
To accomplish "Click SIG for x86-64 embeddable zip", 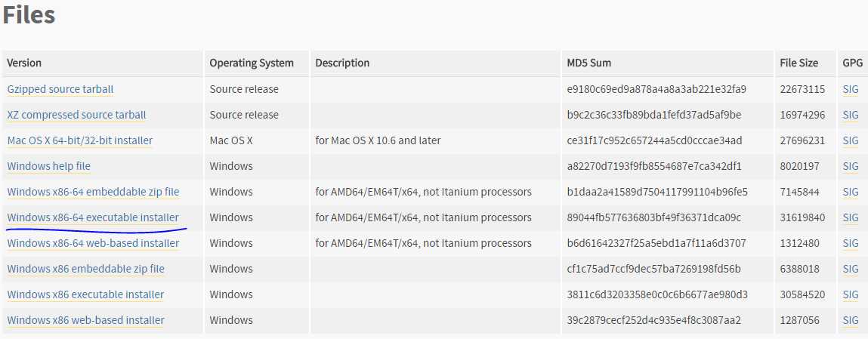I will (x=851, y=192).
